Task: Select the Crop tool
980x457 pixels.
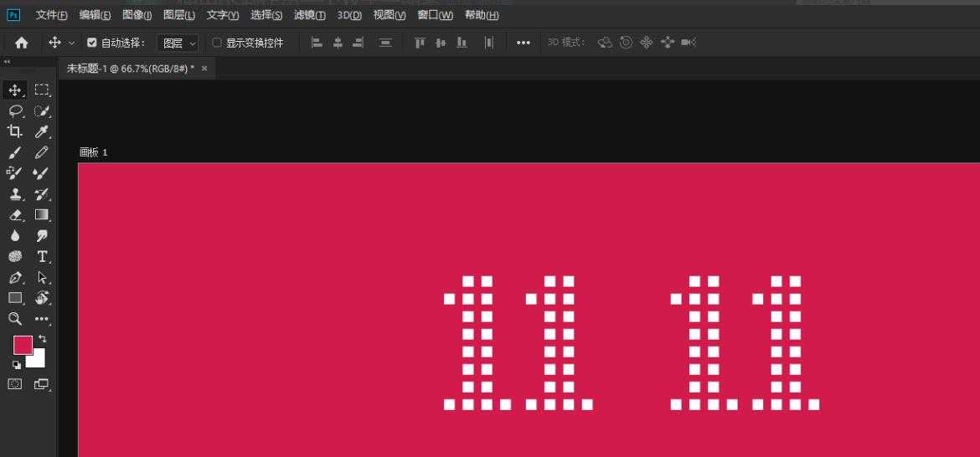Action: click(15, 131)
